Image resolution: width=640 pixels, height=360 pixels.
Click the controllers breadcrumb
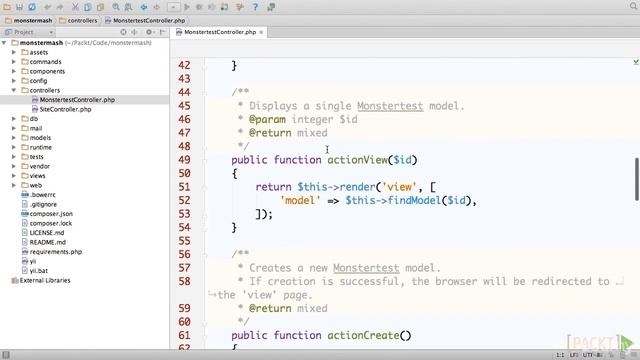point(78,20)
